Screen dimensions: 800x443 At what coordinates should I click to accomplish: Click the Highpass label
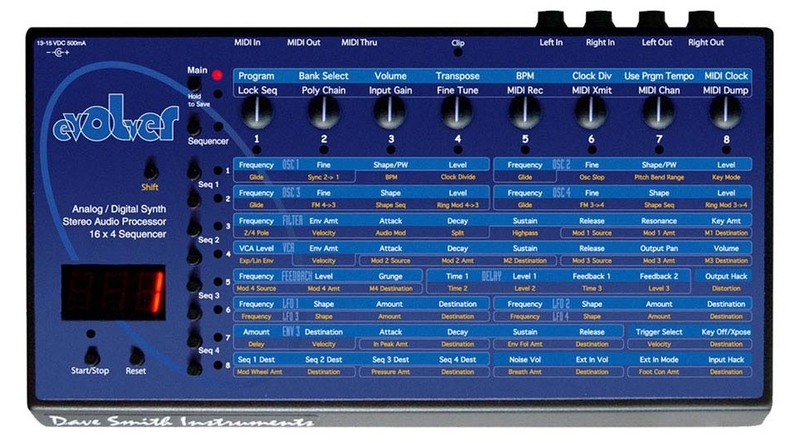tap(525, 233)
